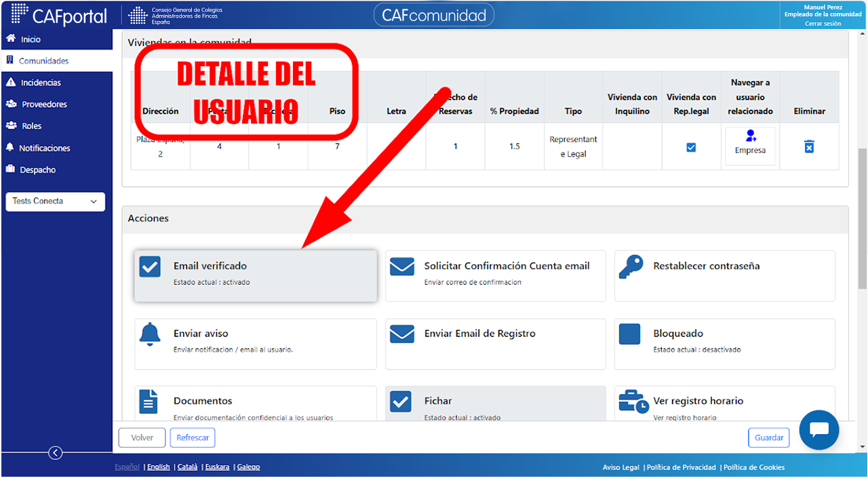868x491 pixels.
Task: Click the Ver registro horario briefcase icon
Action: pos(633,401)
